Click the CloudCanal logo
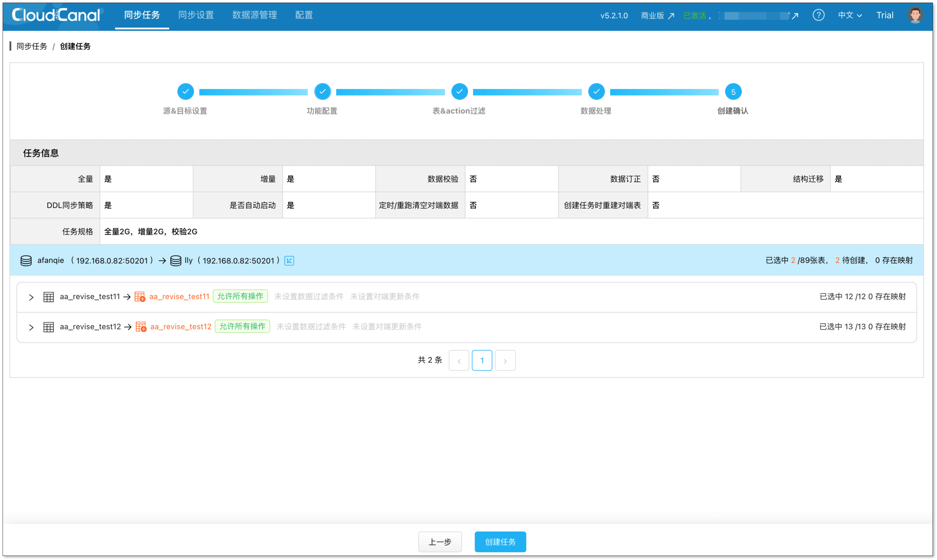 click(x=55, y=15)
